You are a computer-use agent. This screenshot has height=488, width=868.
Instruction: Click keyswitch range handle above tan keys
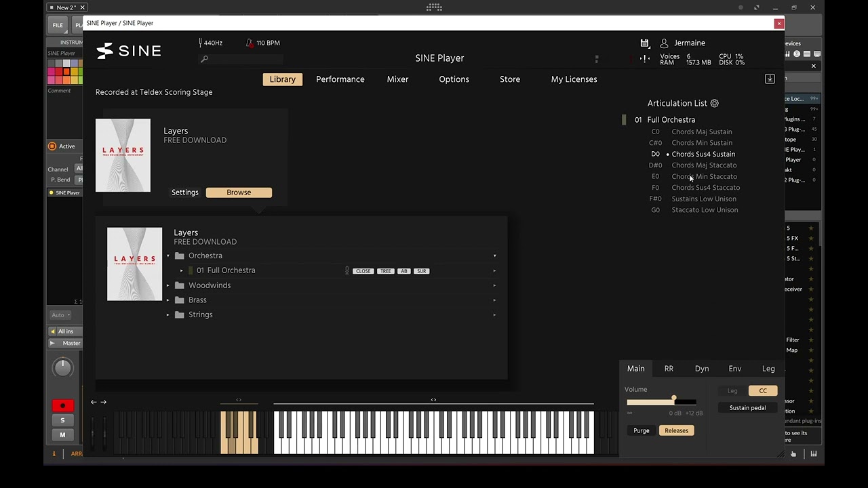(x=239, y=400)
